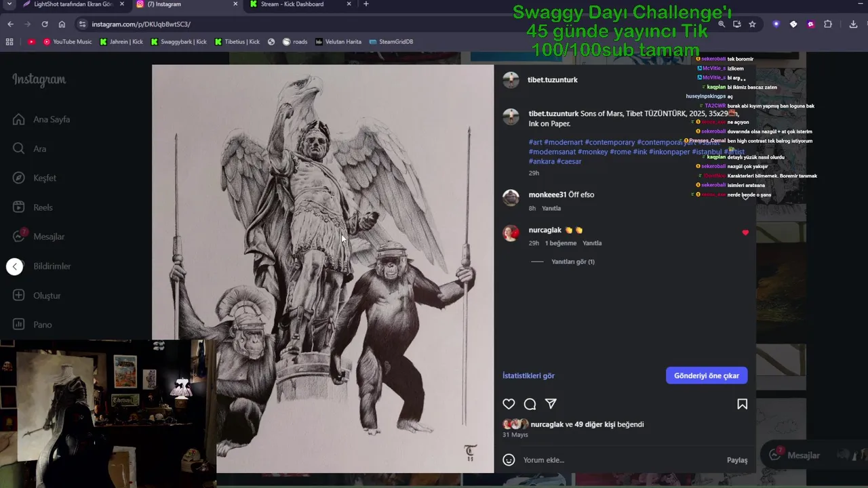Click the #inkonpaper hashtag
Screen dimensions: 868x488
tap(669, 152)
